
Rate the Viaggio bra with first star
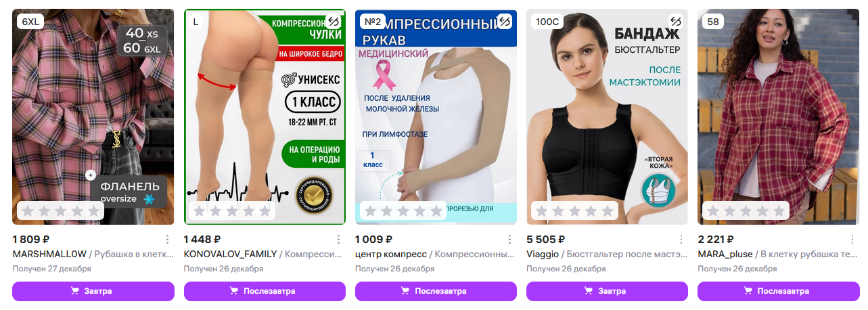[x=541, y=211]
